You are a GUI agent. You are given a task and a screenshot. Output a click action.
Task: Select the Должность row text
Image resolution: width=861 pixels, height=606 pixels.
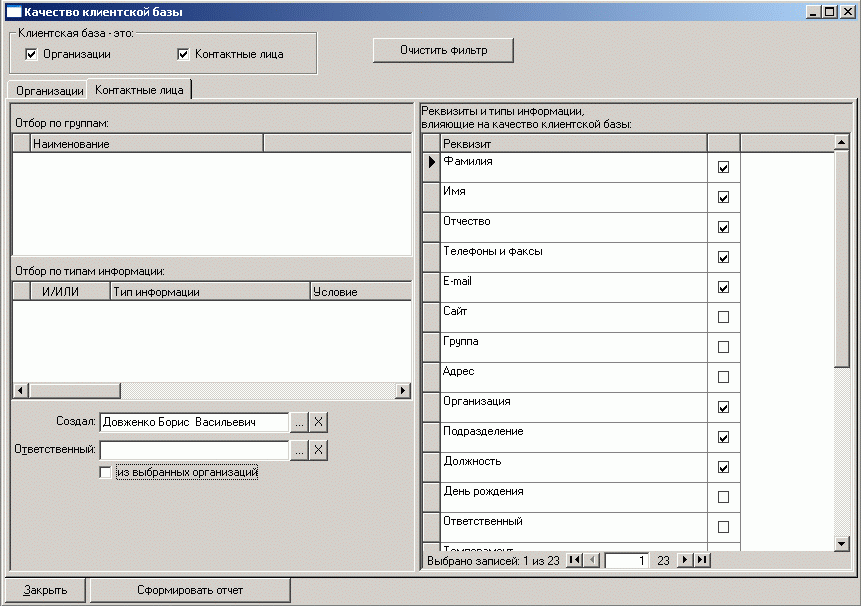(x=472, y=461)
